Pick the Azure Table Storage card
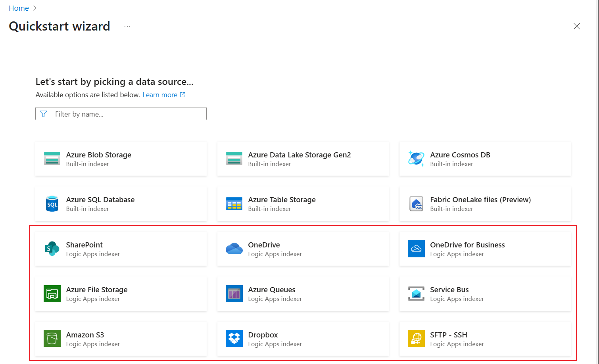Screen dimensions: 599x364 [303, 204]
